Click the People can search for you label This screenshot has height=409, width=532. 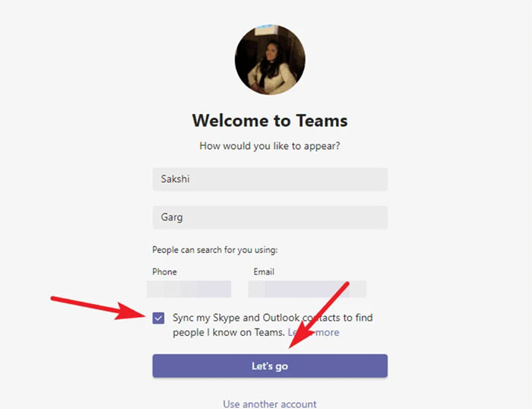[x=215, y=250]
